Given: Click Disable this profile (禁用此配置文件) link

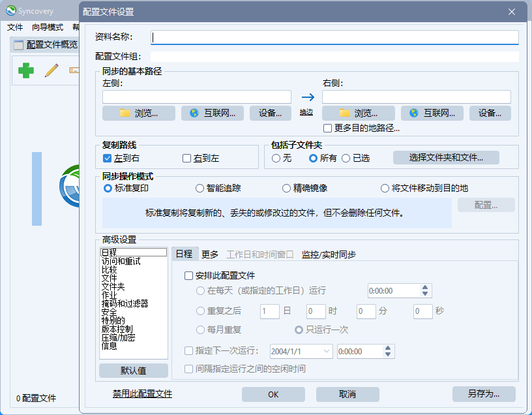Looking at the screenshot, I should 143,393.
